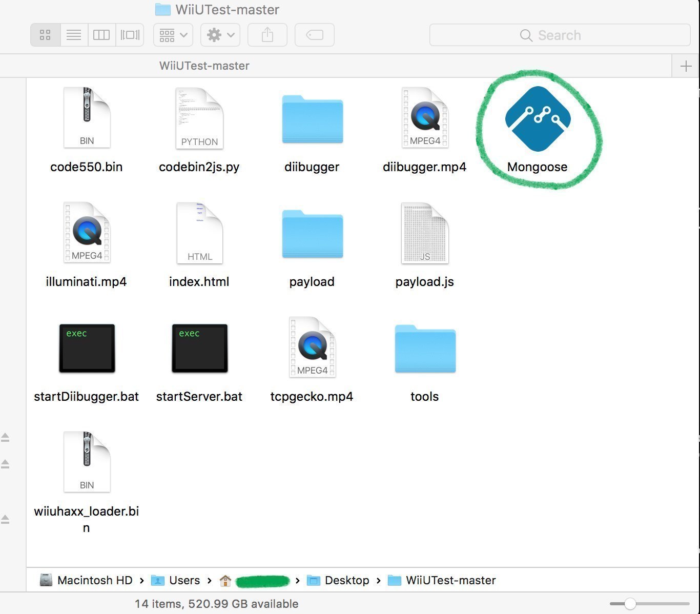The width and height of the screenshot is (700, 614).
Task: Click the codebin2js.py file name label
Action: click(199, 167)
